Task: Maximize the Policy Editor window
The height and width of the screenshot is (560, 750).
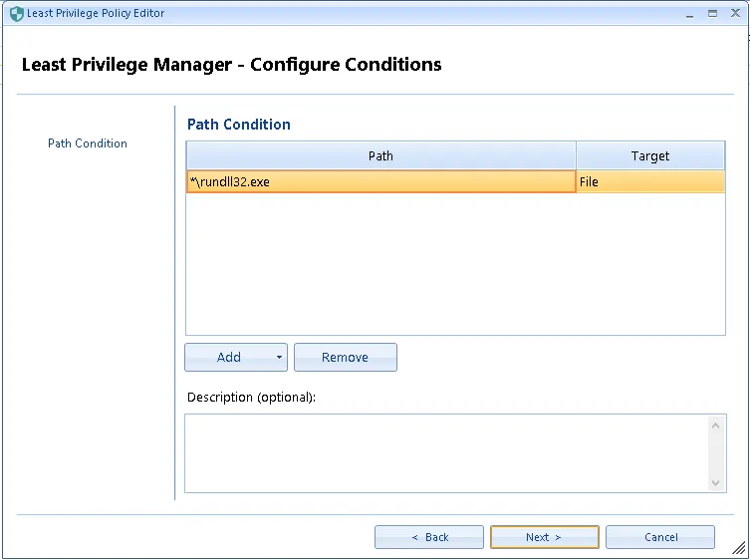Action: click(712, 14)
